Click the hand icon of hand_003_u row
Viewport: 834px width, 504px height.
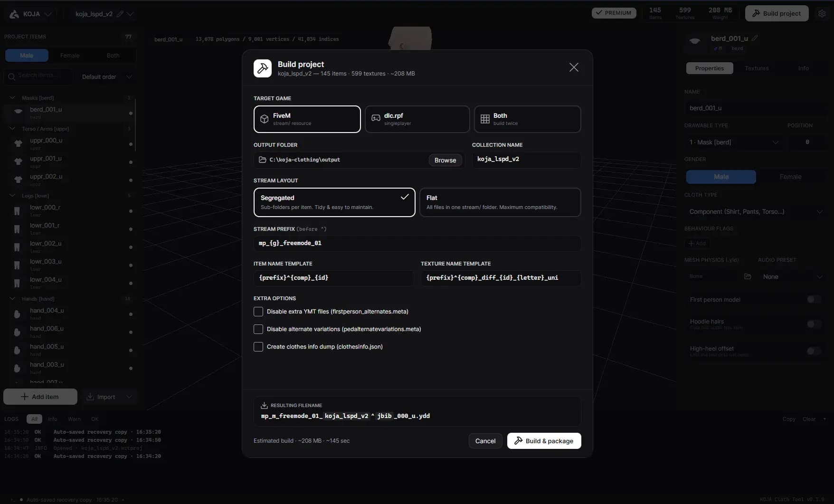[17, 368]
